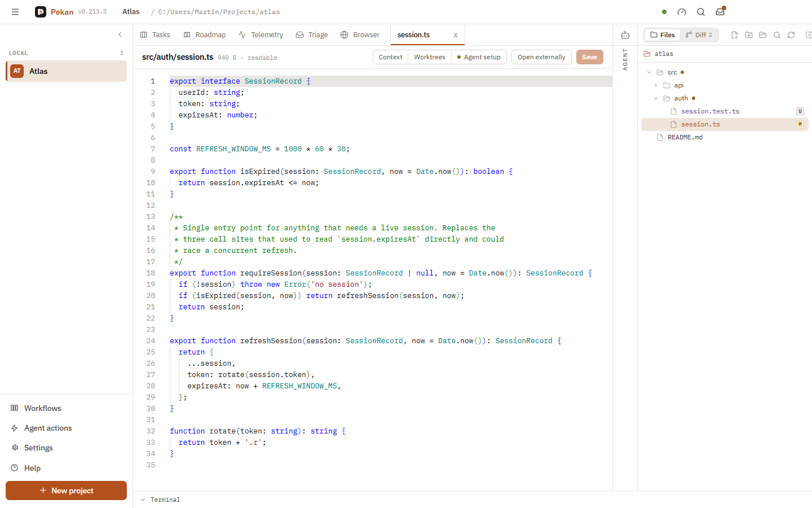Screen dimensions: 812x508
Task: Click the Pekan logo icon
Action: click(x=41, y=12)
